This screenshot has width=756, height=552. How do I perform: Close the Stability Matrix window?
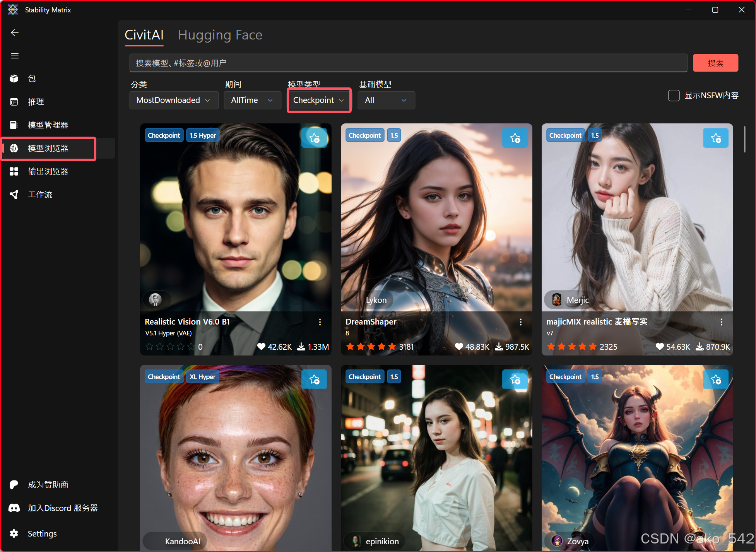741,10
